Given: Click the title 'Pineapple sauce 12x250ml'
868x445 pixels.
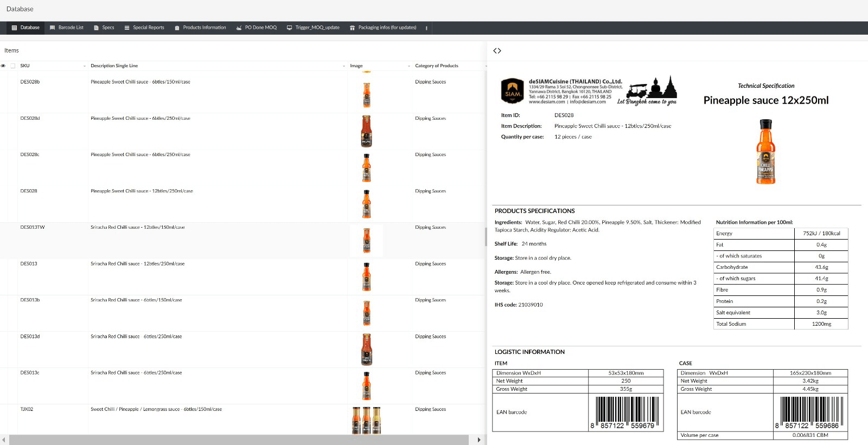Looking at the screenshot, I should (766, 100).
